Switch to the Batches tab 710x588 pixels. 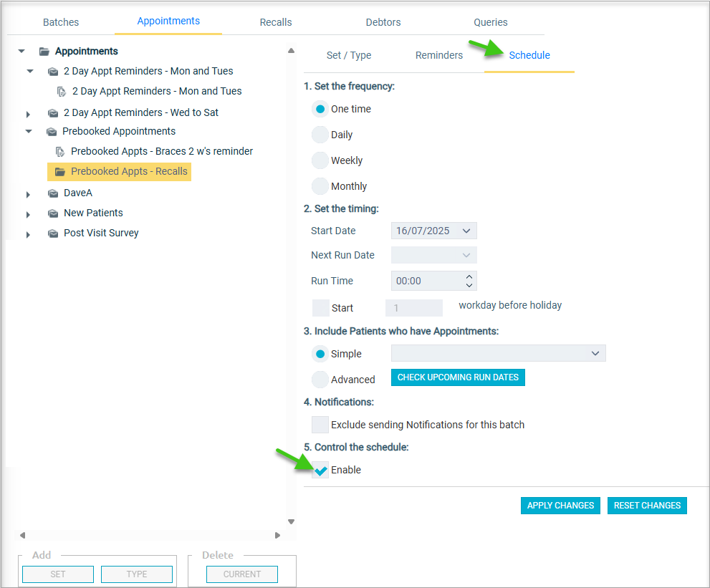61,22
